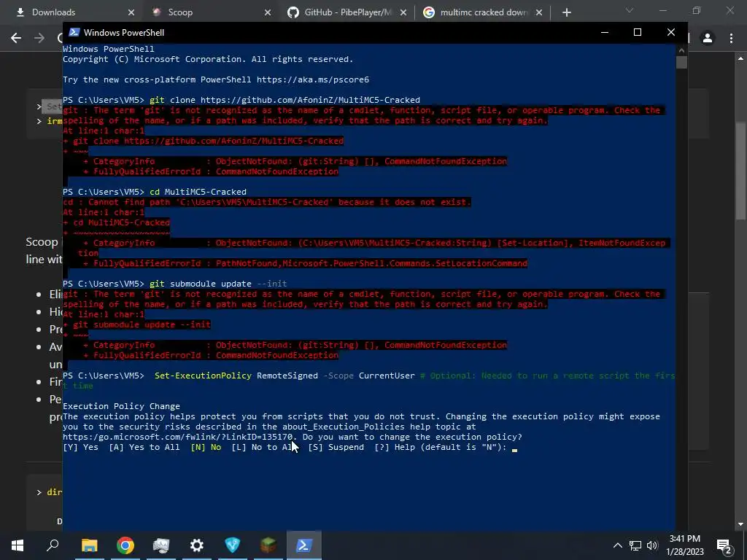Open the Chrome profile icon
Viewport: 747px width, 560px height.
click(708, 38)
